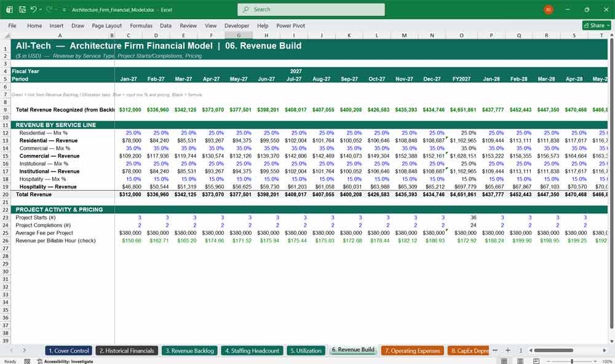Image resolution: width=615 pixels, height=364 pixels.
Task: Switch to 3. Revenue Backlog sheet
Action: (189, 350)
